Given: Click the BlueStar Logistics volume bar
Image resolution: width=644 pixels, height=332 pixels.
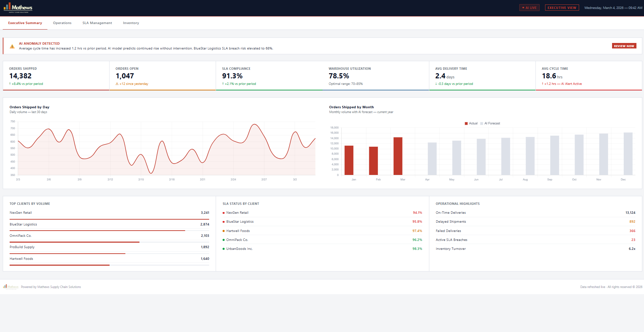Looking at the screenshot, I should (x=97, y=231).
